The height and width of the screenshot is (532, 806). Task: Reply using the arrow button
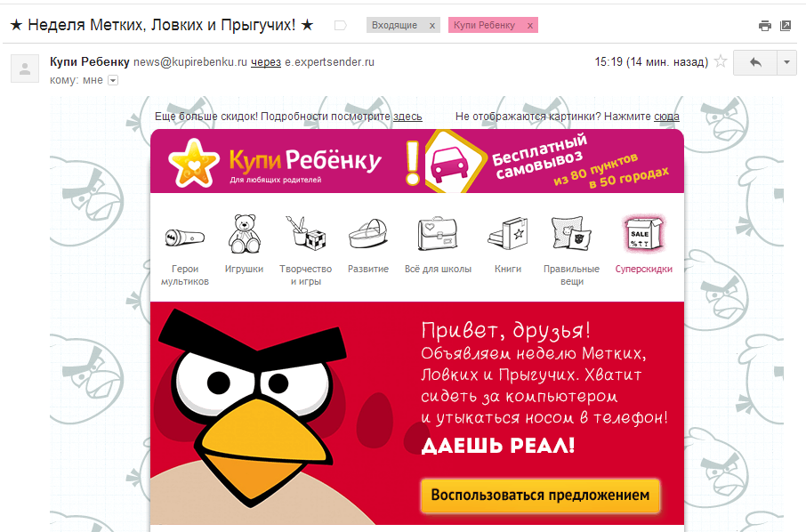click(x=755, y=62)
